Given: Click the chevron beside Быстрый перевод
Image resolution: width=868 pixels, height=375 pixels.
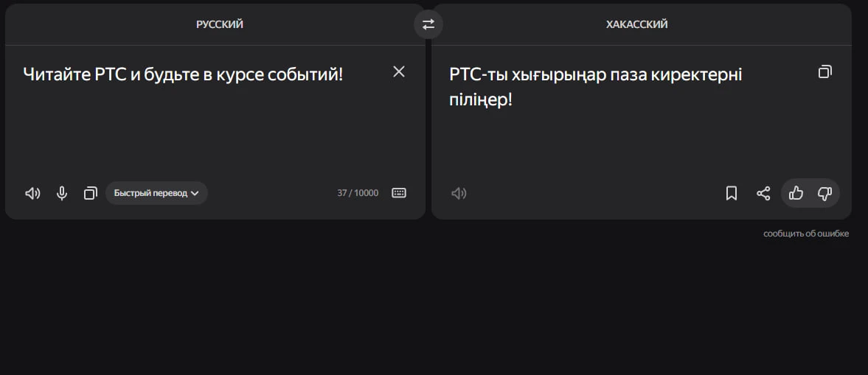Looking at the screenshot, I should pos(195,193).
